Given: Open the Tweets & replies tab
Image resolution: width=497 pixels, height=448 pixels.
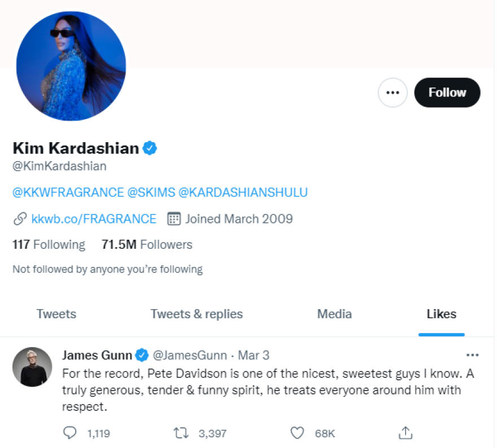Looking at the screenshot, I should (197, 314).
